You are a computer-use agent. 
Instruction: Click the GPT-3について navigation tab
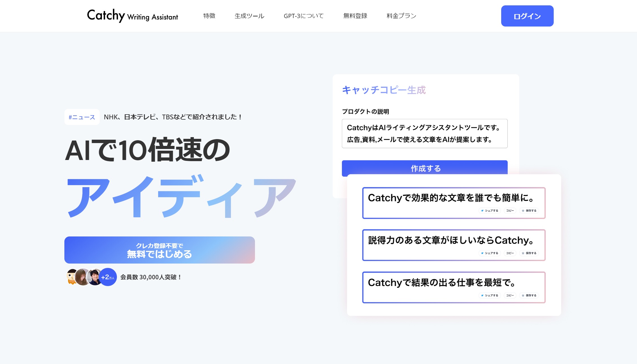point(304,16)
